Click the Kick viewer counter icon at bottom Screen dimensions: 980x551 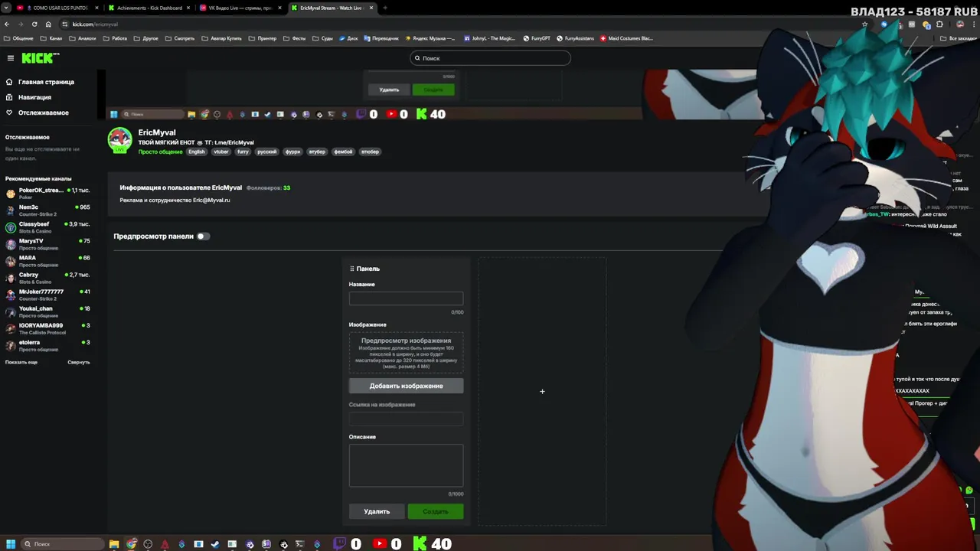click(x=420, y=544)
